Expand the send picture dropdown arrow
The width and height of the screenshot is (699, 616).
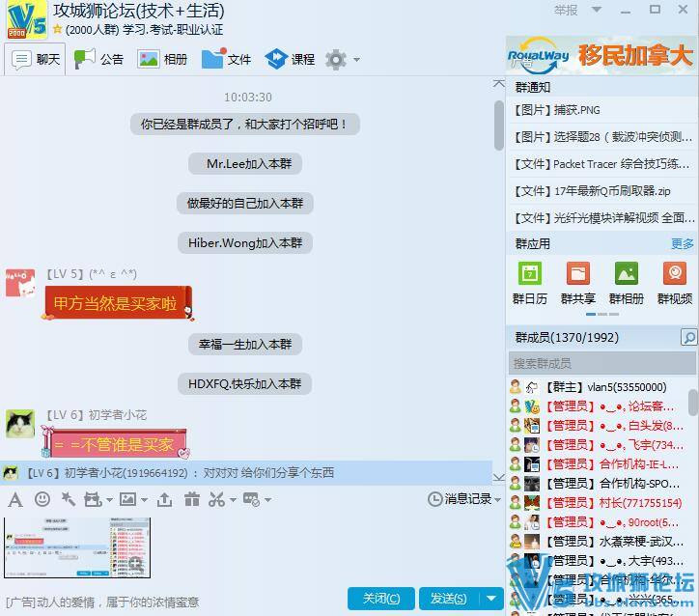click(144, 500)
